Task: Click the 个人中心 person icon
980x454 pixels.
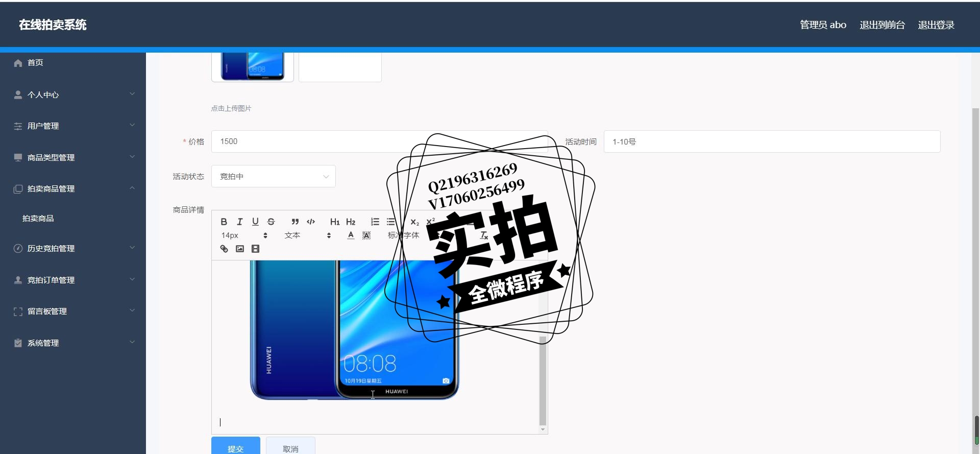Action: (x=18, y=94)
